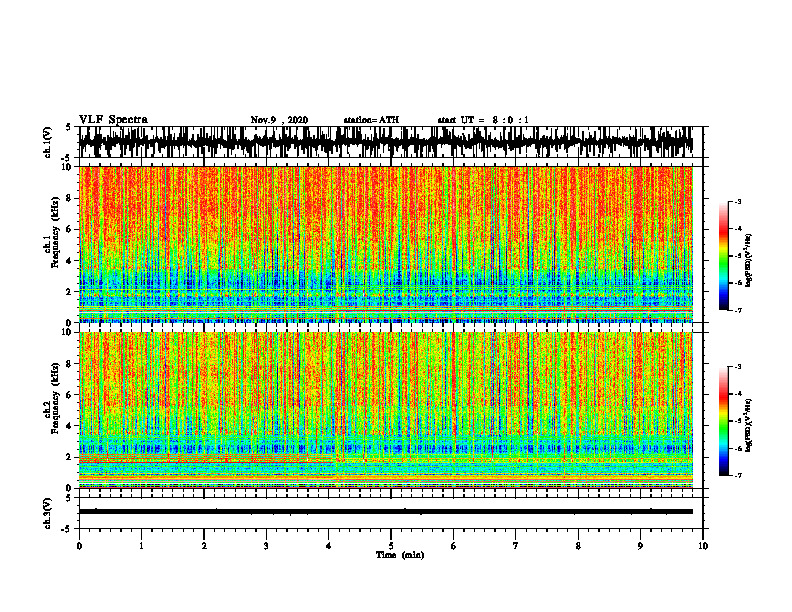
Task: Click the "-3" tick on lower colorbar
Action: pyautogui.click(x=737, y=366)
